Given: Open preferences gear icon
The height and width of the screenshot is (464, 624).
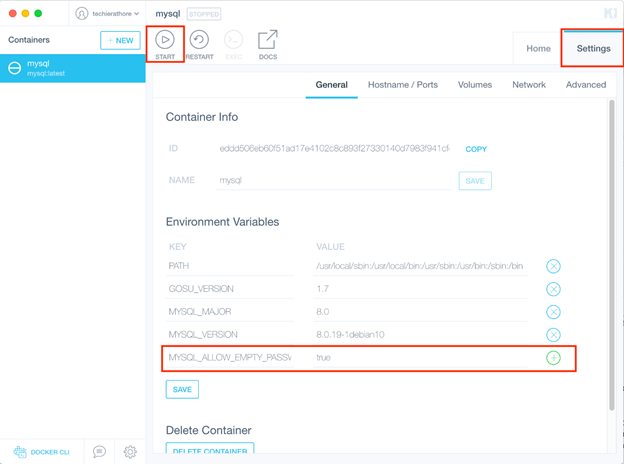Looking at the screenshot, I should (x=130, y=452).
